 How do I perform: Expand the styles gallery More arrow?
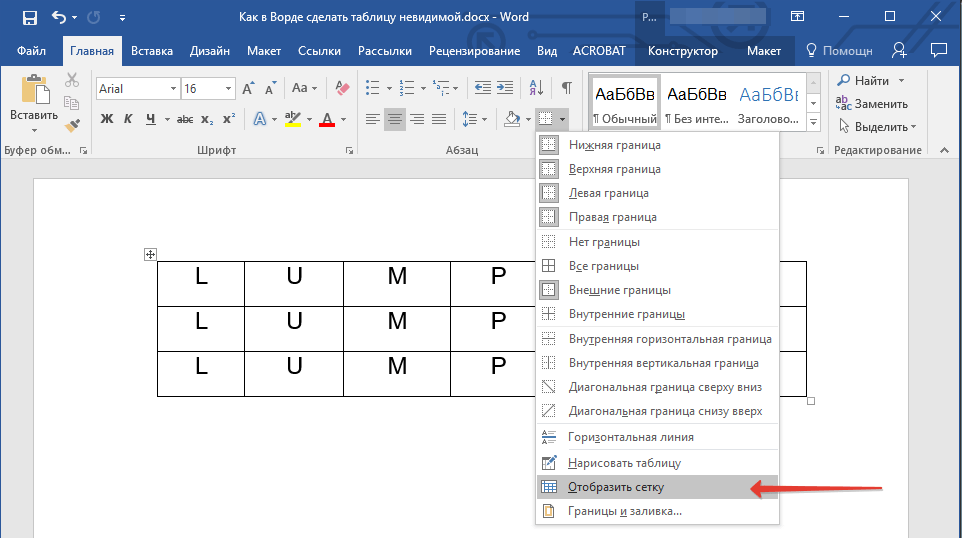(813, 123)
